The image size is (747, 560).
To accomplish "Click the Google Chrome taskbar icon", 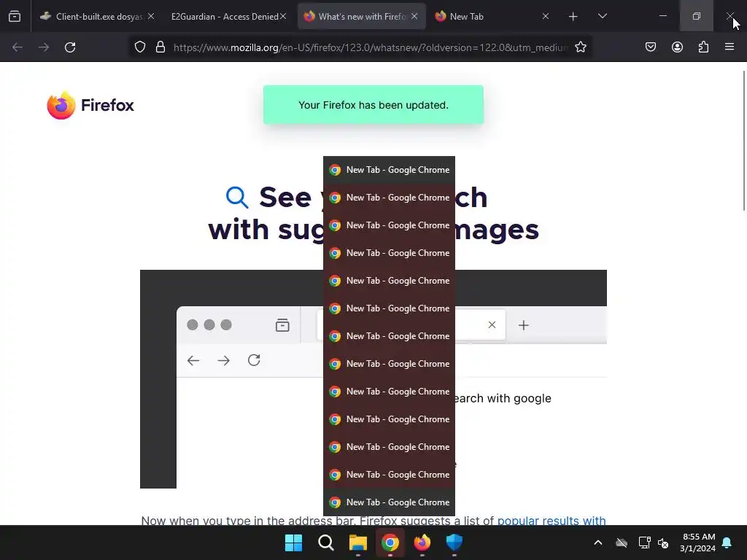I will [390, 542].
